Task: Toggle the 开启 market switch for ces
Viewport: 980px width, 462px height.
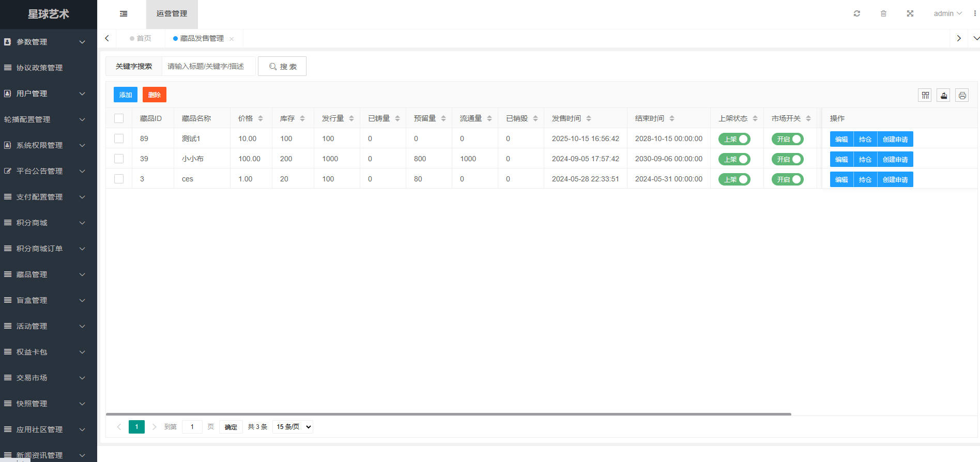Action: pos(787,179)
